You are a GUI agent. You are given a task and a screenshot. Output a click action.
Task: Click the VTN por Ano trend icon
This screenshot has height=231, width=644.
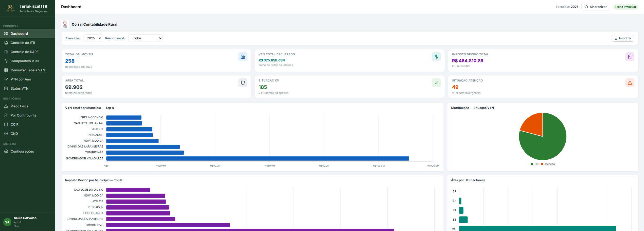6,79
